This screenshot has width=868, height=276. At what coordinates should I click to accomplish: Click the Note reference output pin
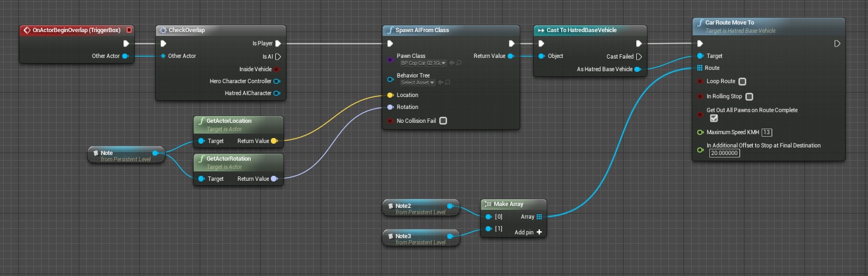(x=156, y=153)
